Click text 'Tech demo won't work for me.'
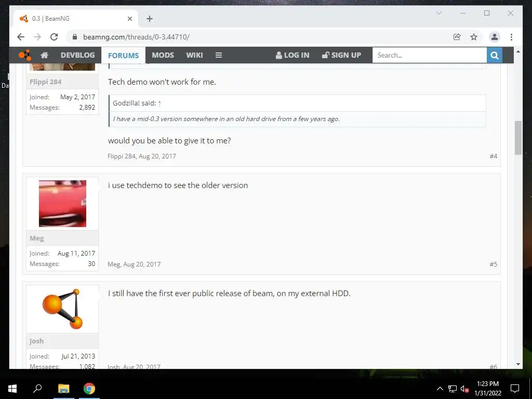This screenshot has width=532, height=399. point(162,82)
